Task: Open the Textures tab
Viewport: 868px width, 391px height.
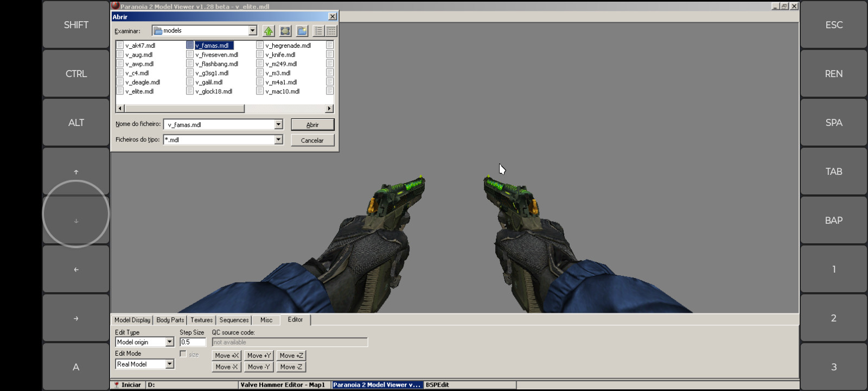Action: point(201,320)
